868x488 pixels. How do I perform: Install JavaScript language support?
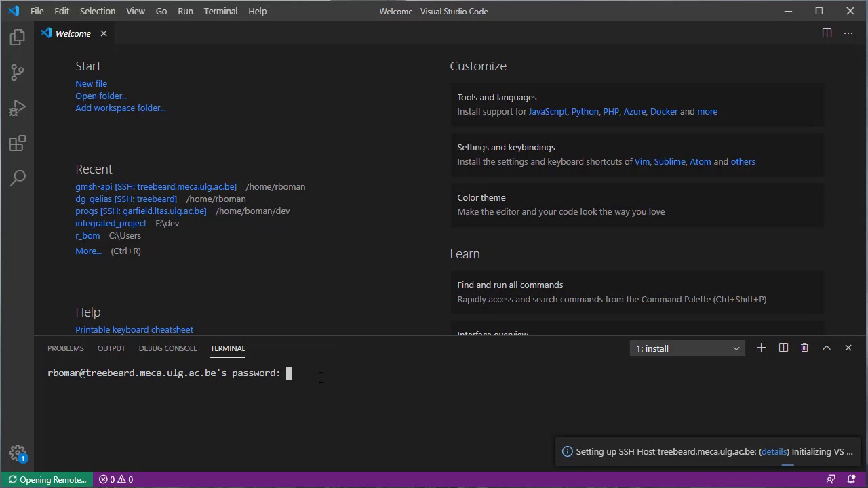547,111
